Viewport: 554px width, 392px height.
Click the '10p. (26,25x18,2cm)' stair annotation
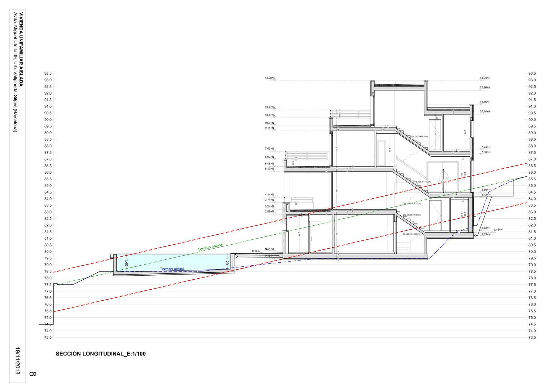(419, 136)
